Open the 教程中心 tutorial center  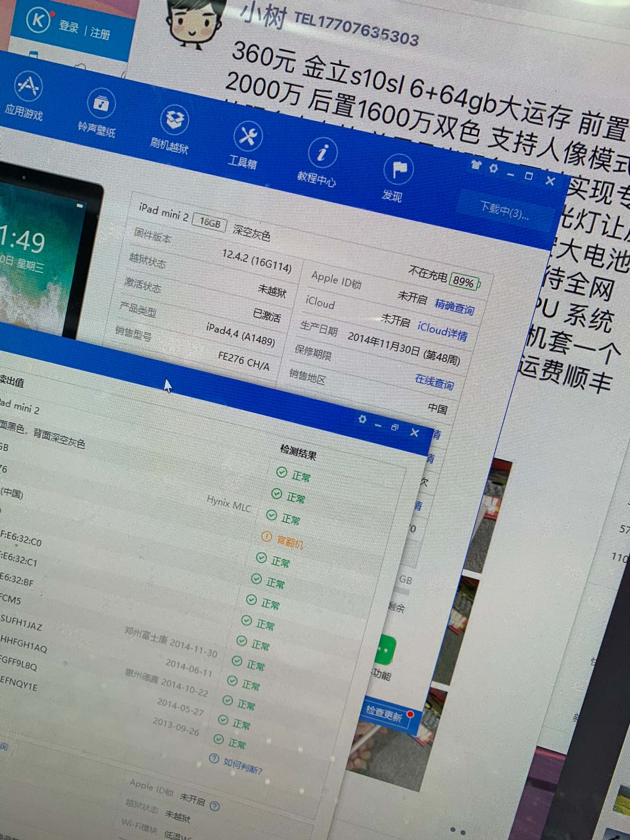click(318, 163)
